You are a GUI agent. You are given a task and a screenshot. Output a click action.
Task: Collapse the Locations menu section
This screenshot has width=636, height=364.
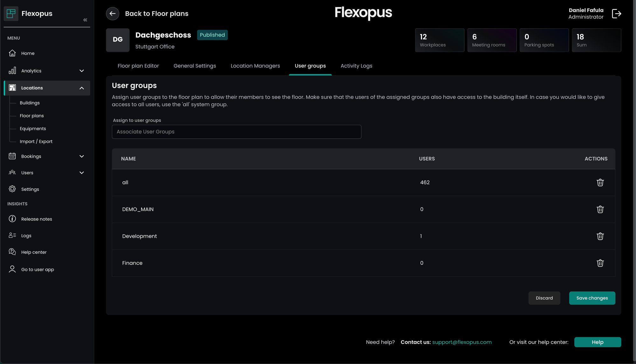[x=82, y=88]
